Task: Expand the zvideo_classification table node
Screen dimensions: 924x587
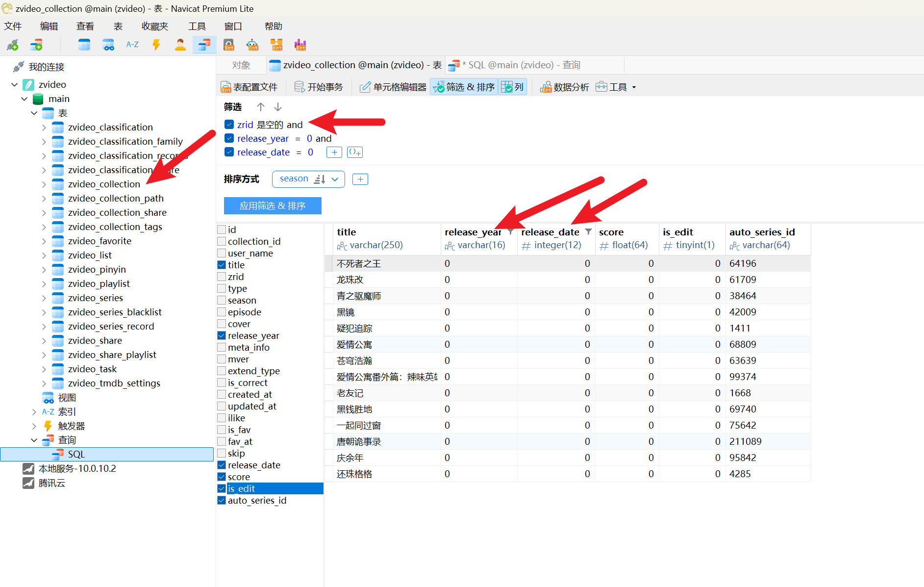Action: [x=44, y=128]
